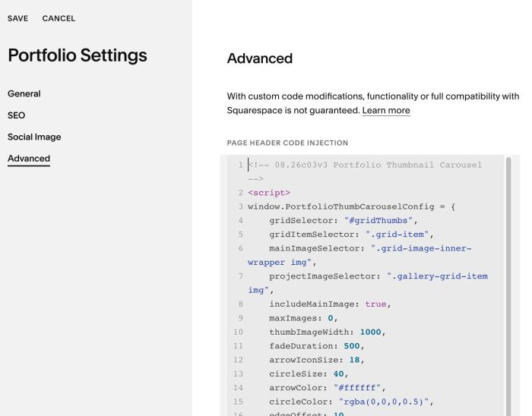Click line number 10 in the gutter
The height and width of the screenshot is (416, 532).
point(238,332)
